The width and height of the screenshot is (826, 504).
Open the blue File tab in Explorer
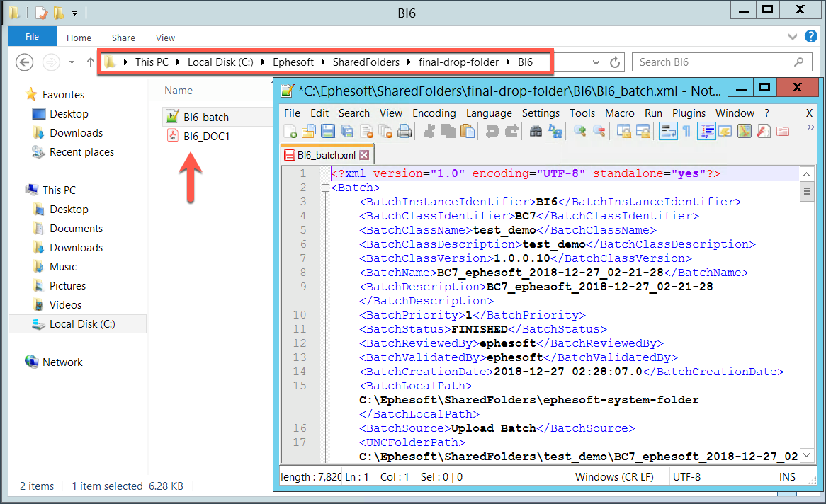pyautogui.click(x=32, y=36)
